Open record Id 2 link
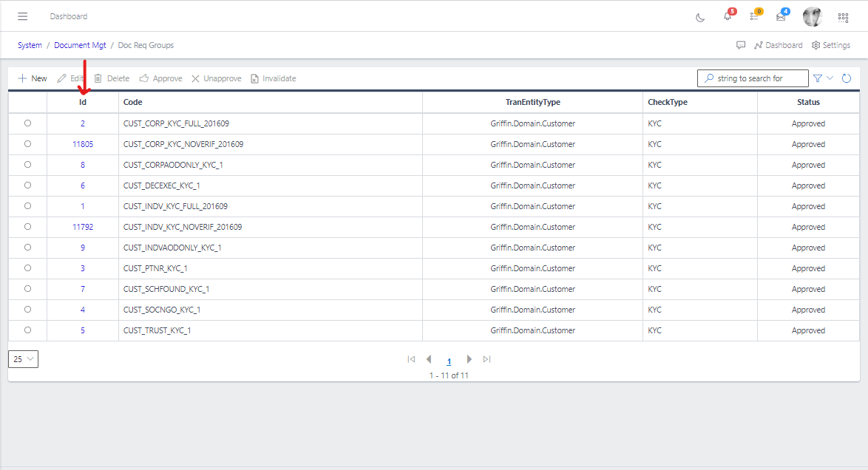Screen dimensions: 868x470 click(x=83, y=123)
